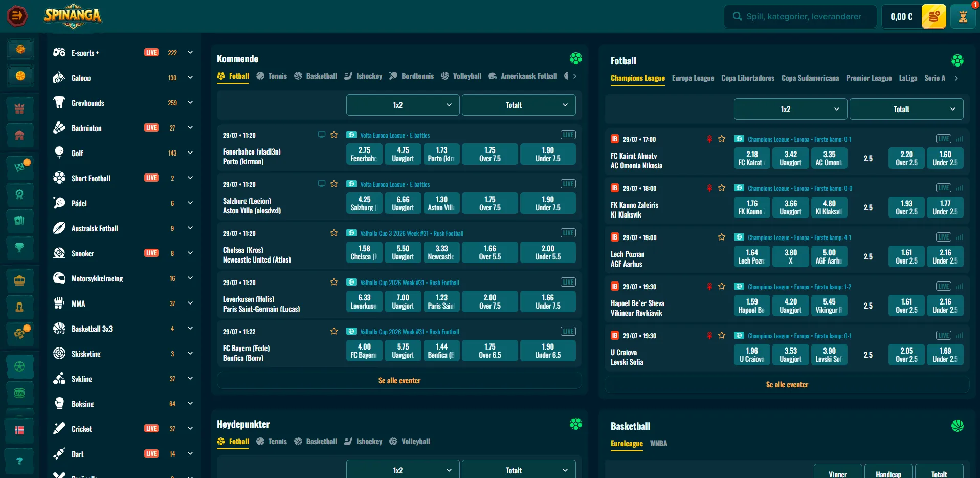The width and height of the screenshot is (980, 478).
Task: Switch to Volleyball tab in Høydepunkter
Action: pos(410,442)
